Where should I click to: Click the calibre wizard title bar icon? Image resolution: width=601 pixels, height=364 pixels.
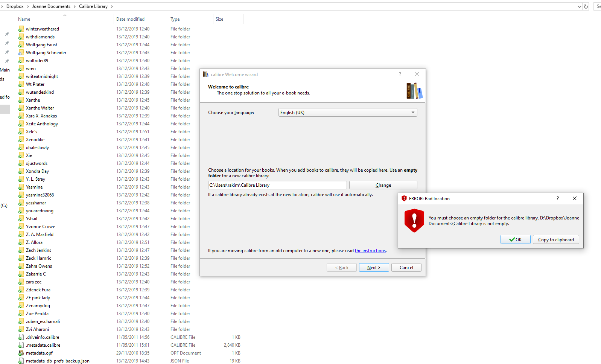tap(205, 74)
